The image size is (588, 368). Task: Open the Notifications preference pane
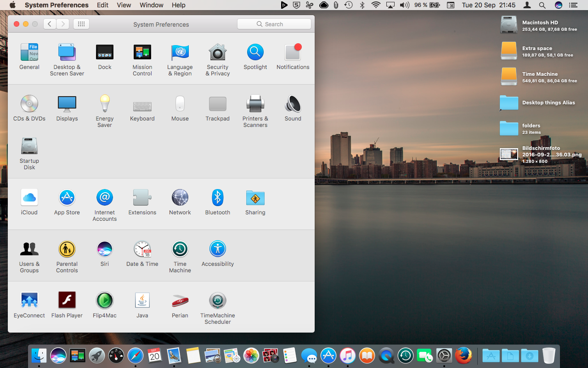293,52
